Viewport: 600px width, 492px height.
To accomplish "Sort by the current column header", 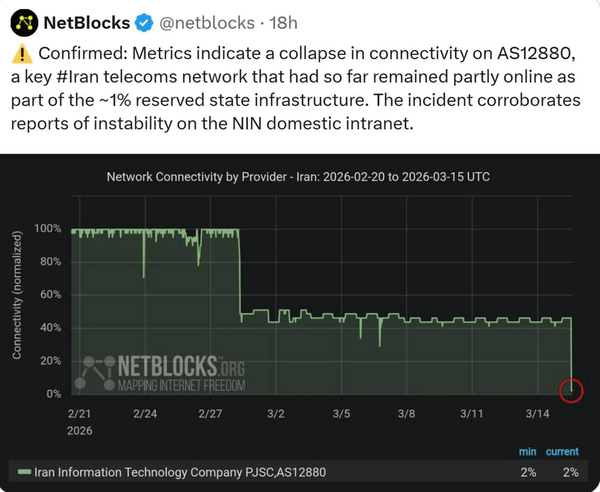I will tap(562, 452).
